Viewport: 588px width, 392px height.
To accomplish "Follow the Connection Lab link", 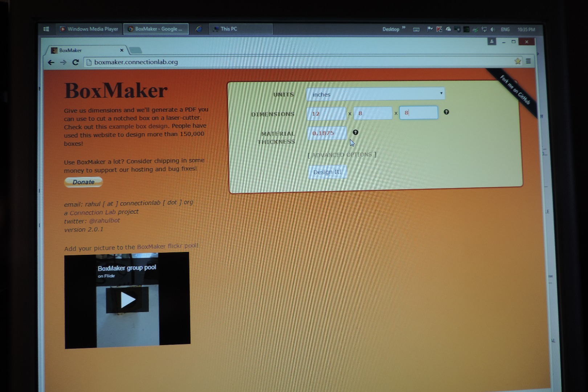I will pyautogui.click(x=93, y=212).
